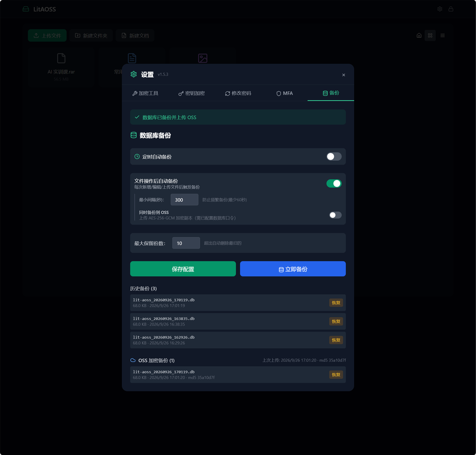
Task: Restore backup lit-aoss_20260926_163835.db
Action: (x=336, y=321)
